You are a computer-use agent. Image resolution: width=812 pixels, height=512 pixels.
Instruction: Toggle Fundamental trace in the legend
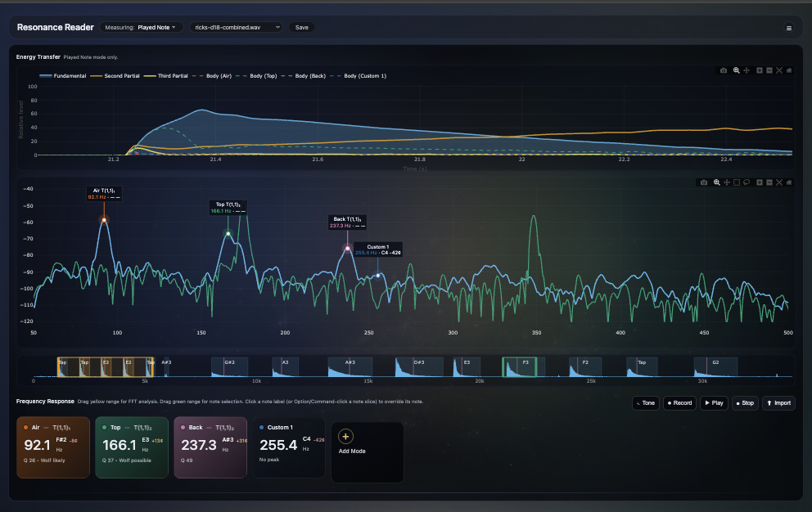[63, 76]
